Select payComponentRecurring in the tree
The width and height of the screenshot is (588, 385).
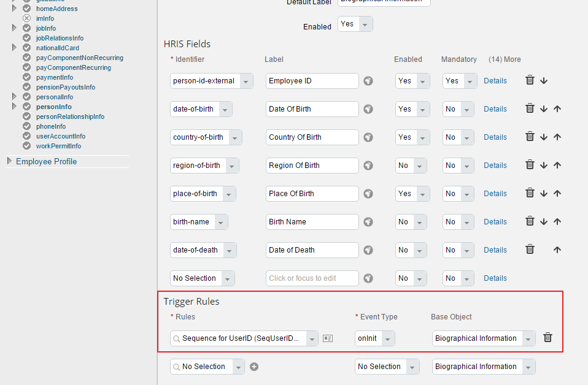point(73,67)
